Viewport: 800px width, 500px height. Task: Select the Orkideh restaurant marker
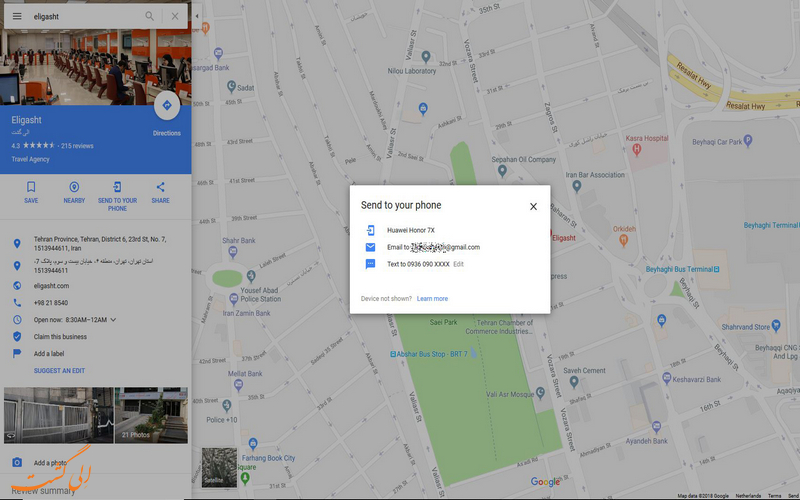coord(623,240)
